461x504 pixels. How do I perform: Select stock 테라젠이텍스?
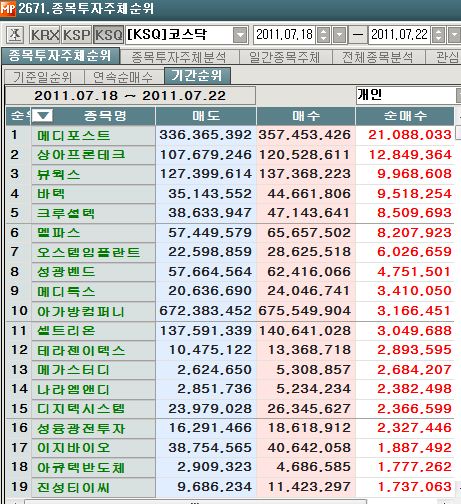(93, 350)
